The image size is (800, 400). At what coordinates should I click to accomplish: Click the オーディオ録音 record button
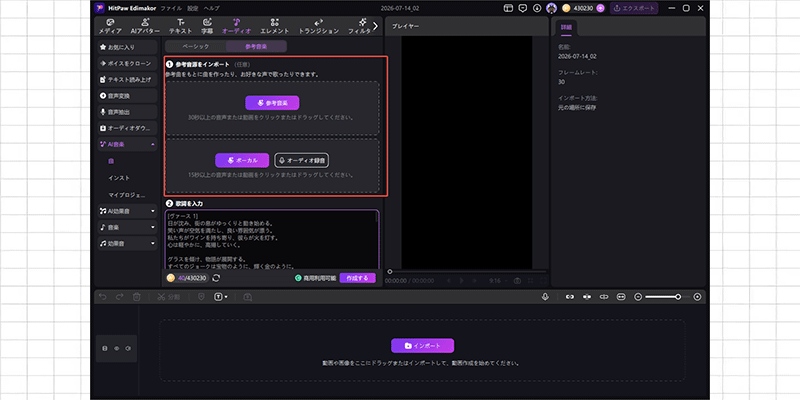302,160
